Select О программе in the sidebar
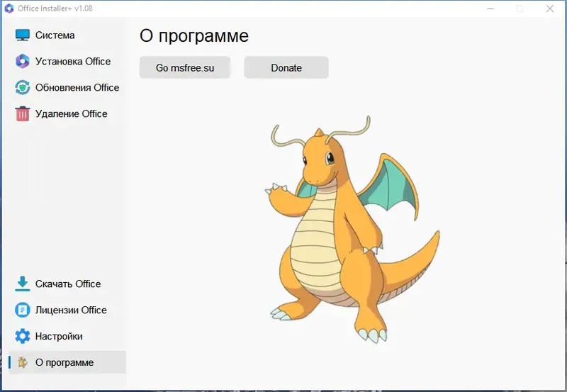This screenshot has height=392, width=567. pos(67,362)
